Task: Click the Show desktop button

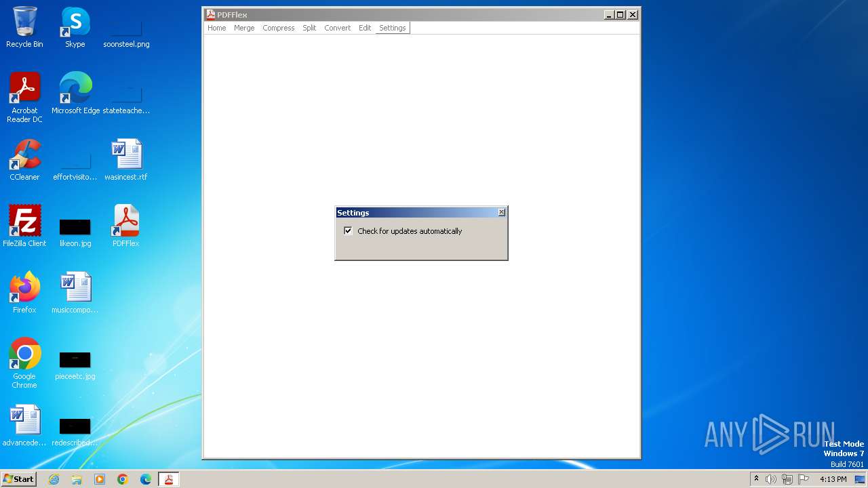Action: click(860, 479)
